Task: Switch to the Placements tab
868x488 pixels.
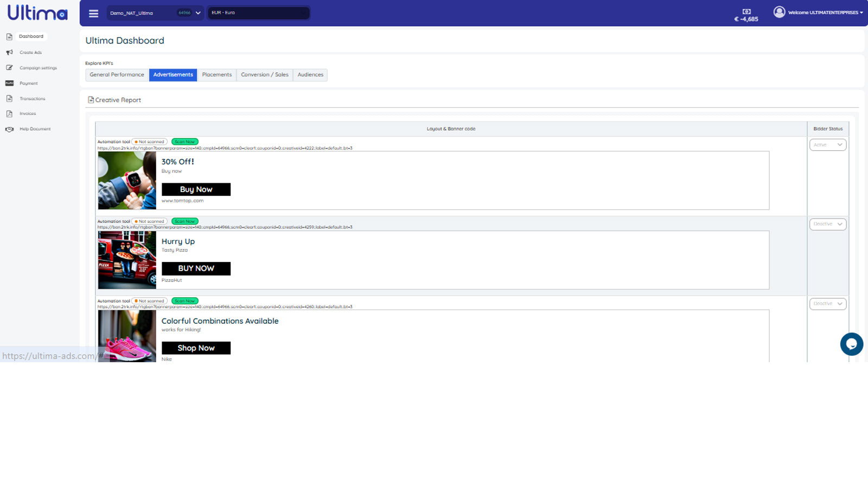Action: pos(217,75)
